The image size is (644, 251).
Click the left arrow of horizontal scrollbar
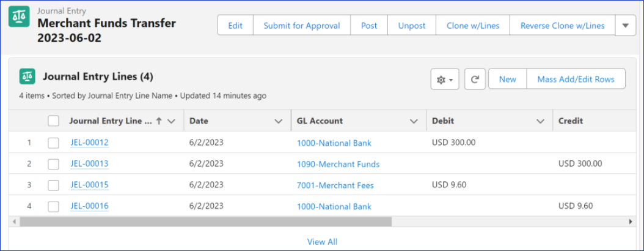tap(13, 221)
